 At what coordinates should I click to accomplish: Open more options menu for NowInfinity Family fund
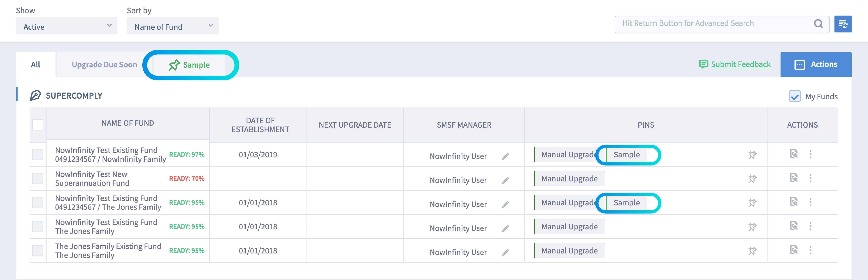tap(810, 154)
